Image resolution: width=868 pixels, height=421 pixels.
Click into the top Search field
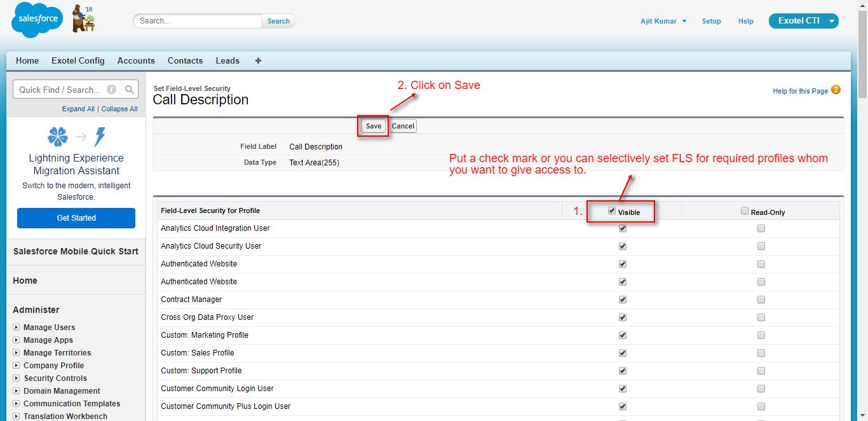198,21
